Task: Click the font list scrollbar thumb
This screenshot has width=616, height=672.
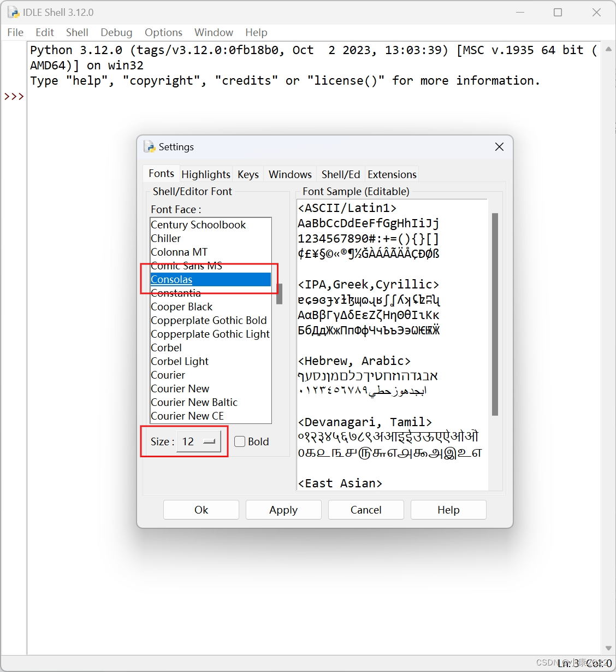Action: (x=280, y=294)
